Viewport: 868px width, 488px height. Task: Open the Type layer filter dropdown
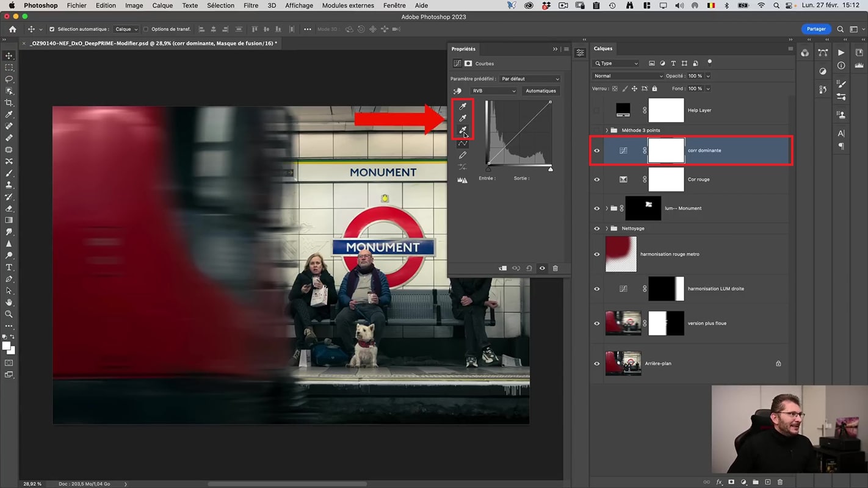point(616,63)
